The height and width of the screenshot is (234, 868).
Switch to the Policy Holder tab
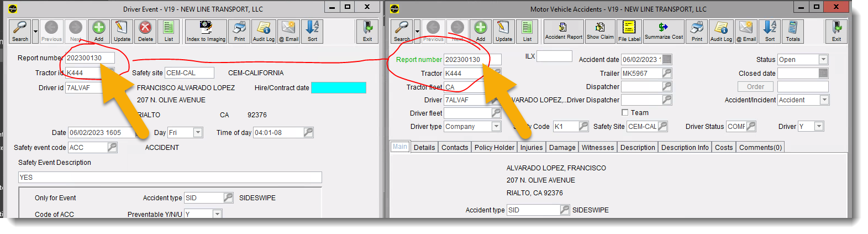(x=494, y=147)
